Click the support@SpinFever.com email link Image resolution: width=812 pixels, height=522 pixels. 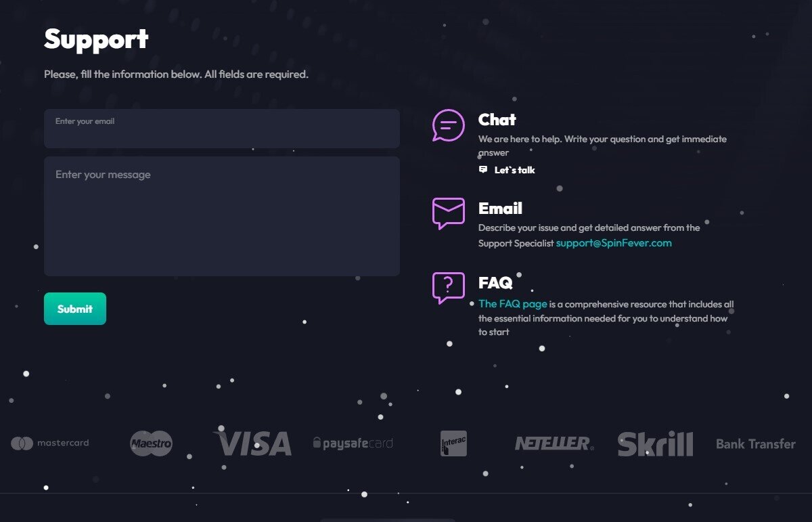614,243
